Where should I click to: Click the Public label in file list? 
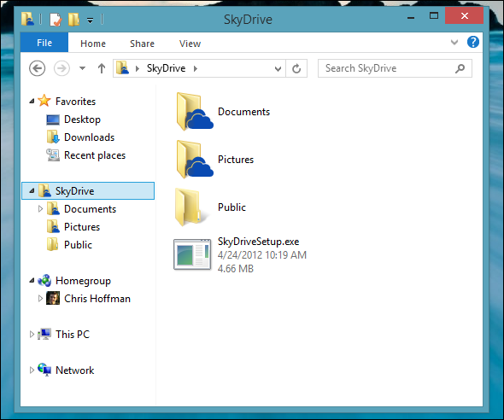pos(231,207)
